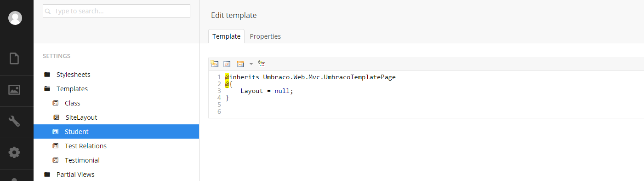Focus the Type to search field
This screenshot has width=644, height=181.
coord(116,11)
